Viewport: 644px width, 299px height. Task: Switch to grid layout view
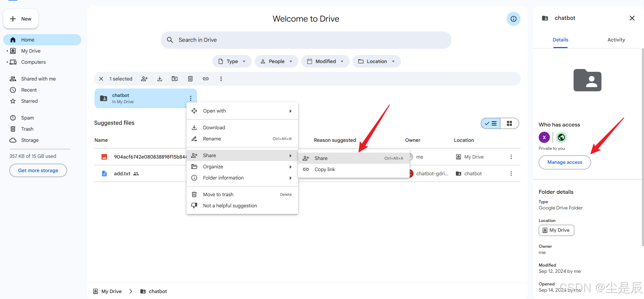tap(509, 123)
